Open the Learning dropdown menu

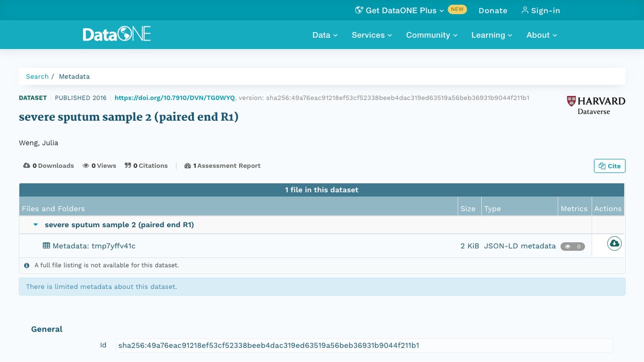(x=492, y=35)
